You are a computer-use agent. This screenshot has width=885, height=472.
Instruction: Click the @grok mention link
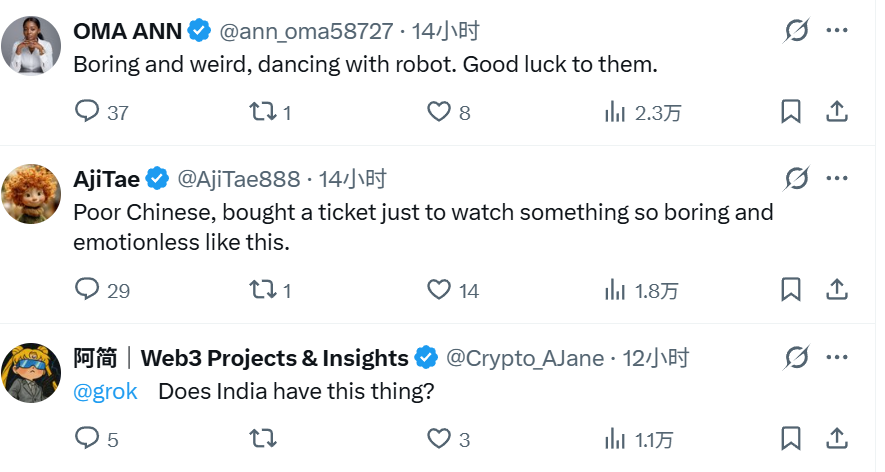[x=105, y=391]
